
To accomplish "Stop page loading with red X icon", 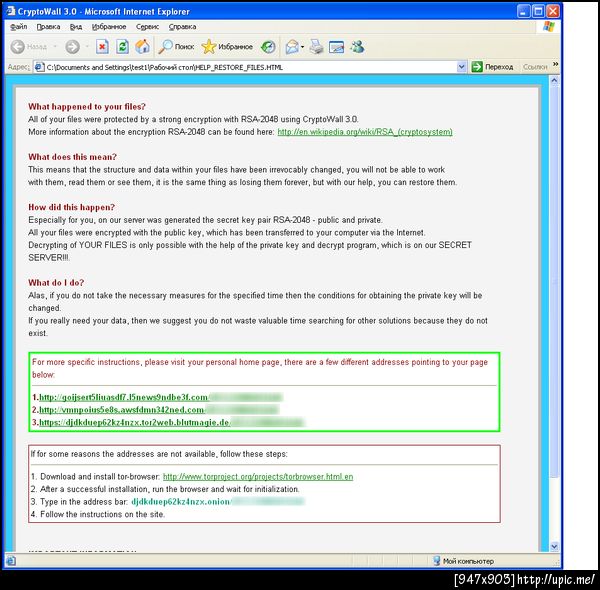I will 102,47.
